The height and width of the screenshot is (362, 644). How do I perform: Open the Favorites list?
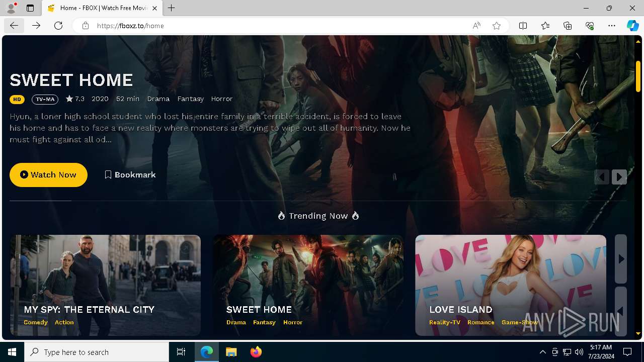click(545, 26)
